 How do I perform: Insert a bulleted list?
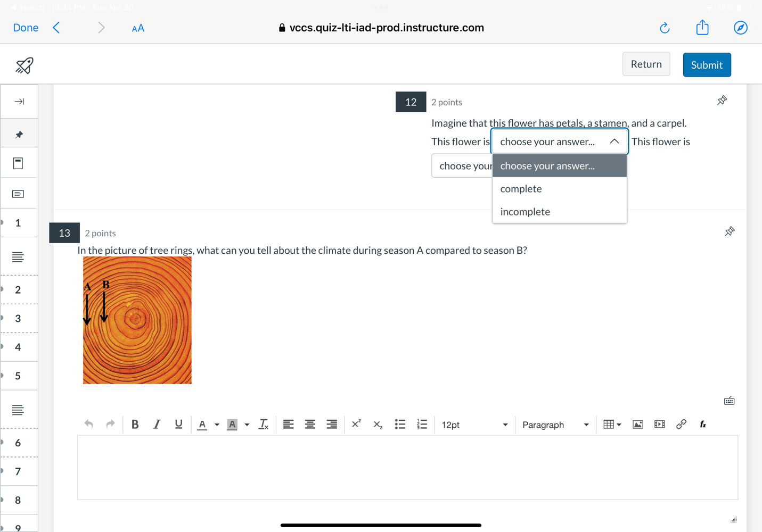pos(400,425)
